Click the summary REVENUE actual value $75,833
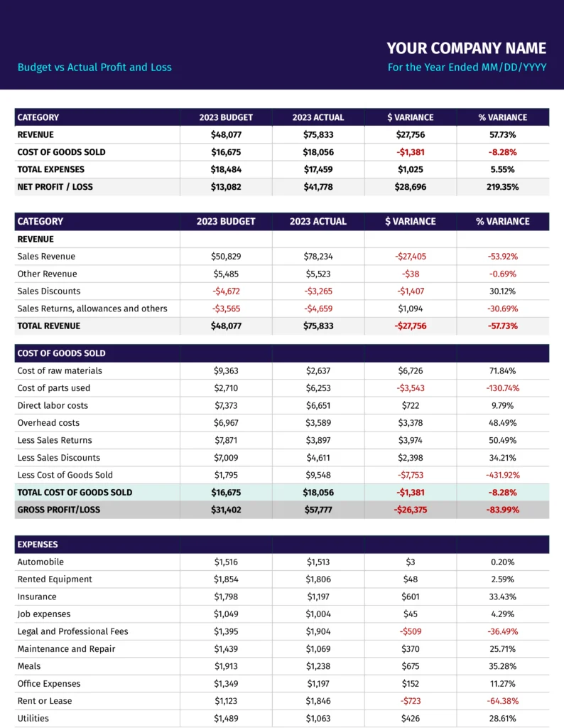Image resolution: width=564 pixels, height=728 pixels. click(318, 134)
